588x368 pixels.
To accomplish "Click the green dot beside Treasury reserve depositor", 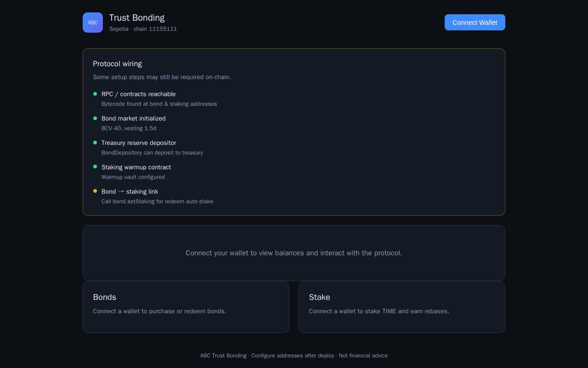I will tap(95, 143).
